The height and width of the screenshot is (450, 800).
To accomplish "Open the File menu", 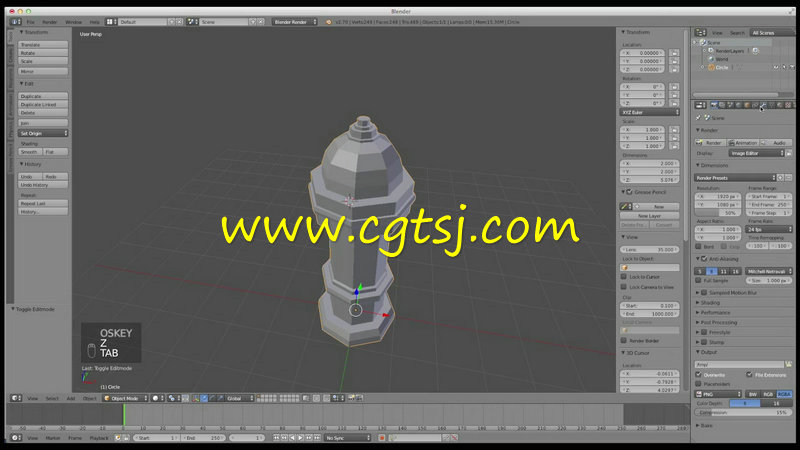I will point(31,22).
